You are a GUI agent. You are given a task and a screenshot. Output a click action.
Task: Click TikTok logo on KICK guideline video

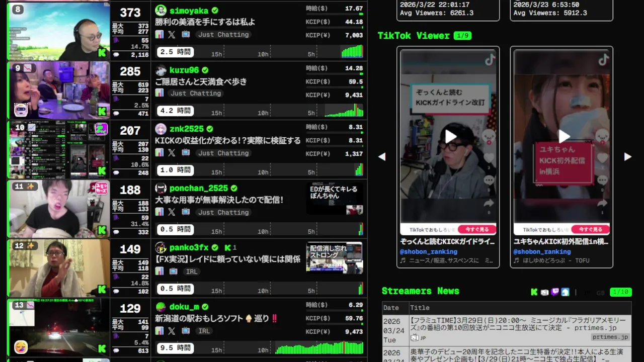point(490,60)
